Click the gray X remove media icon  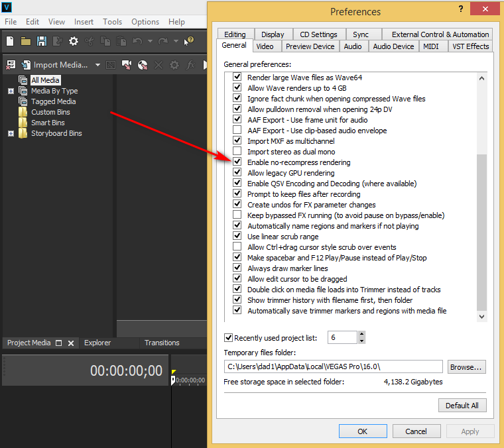click(158, 65)
